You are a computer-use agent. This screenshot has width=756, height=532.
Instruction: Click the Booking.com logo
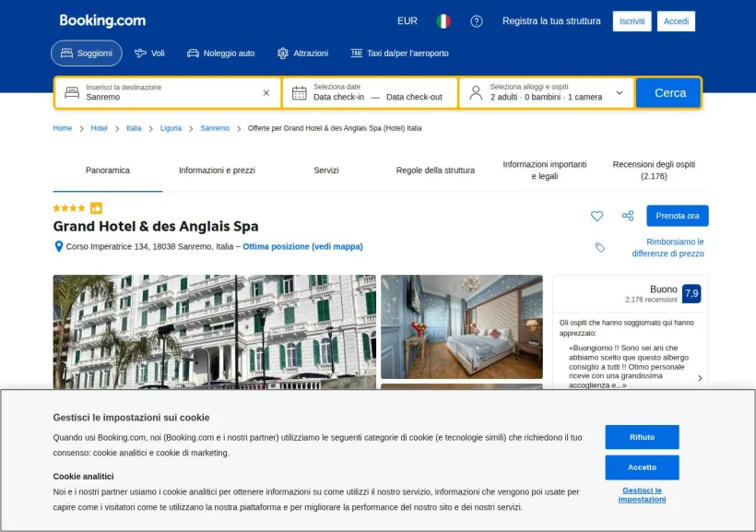click(102, 20)
